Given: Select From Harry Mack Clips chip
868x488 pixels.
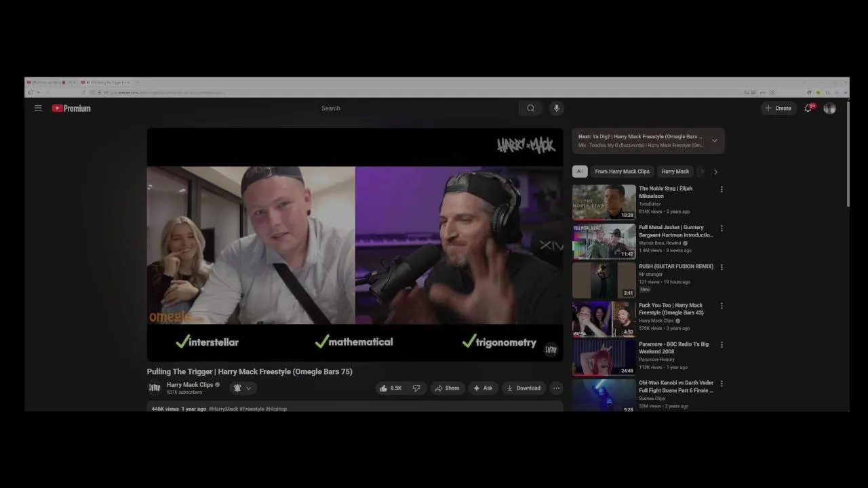Looking at the screenshot, I should click(622, 171).
